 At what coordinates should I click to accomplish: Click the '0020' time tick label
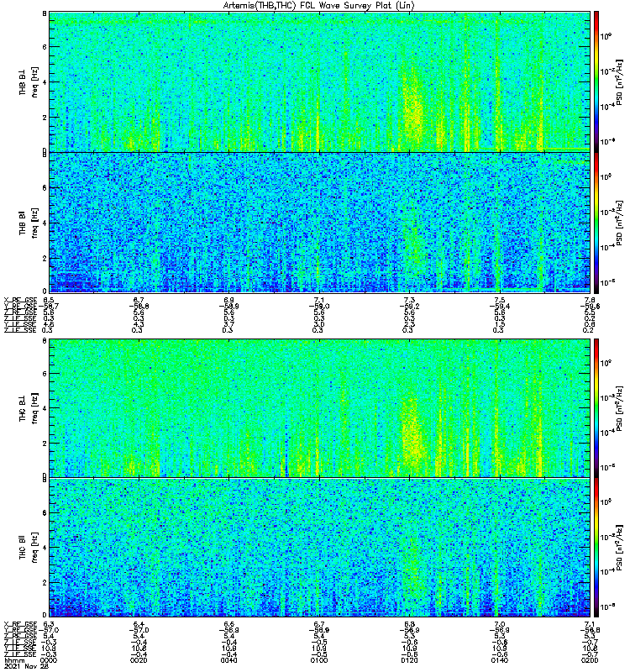tap(139, 660)
